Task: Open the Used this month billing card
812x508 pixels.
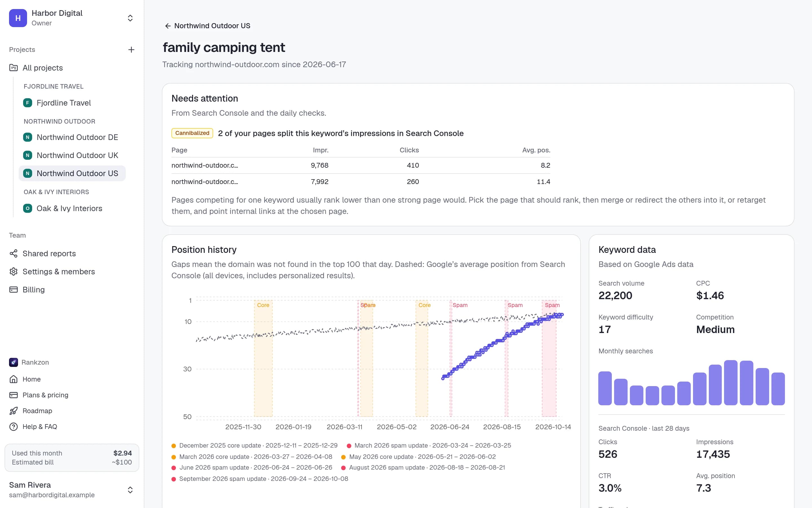Action: pos(72,457)
